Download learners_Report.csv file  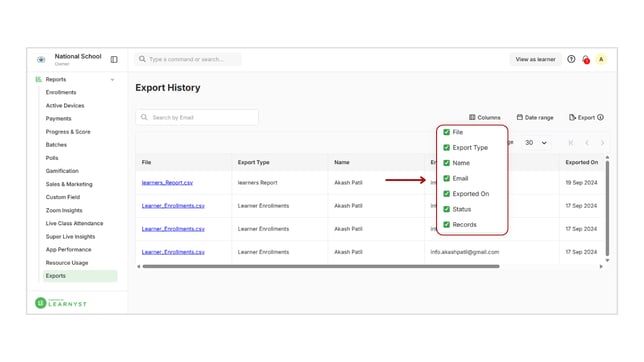(x=167, y=182)
